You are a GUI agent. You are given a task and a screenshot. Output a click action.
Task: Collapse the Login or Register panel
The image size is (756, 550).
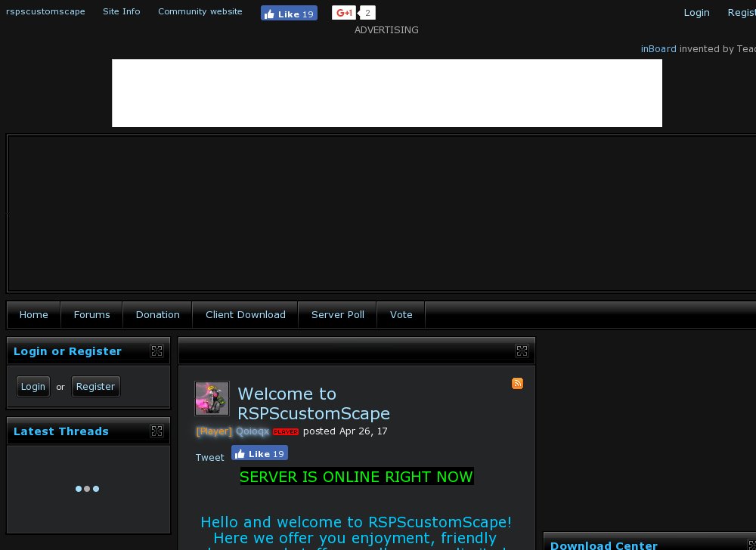pyautogui.click(x=156, y=351)
